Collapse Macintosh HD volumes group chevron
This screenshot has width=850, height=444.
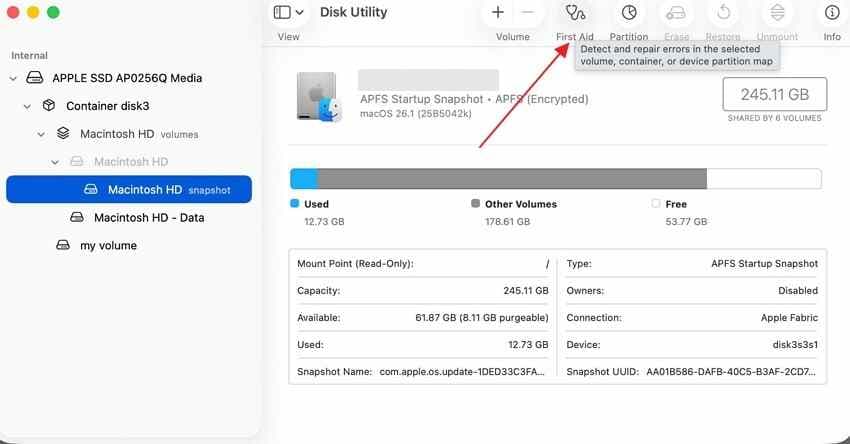(41, 134)
